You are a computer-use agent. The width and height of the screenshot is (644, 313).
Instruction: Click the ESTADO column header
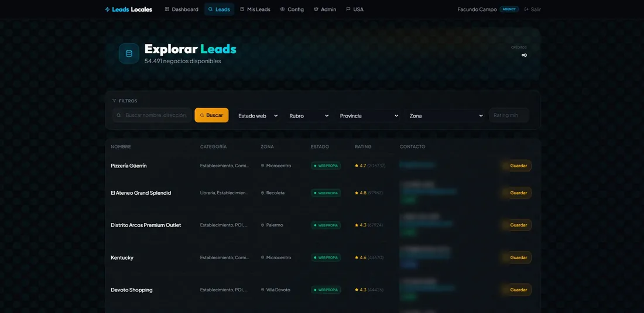click(320, 146)
